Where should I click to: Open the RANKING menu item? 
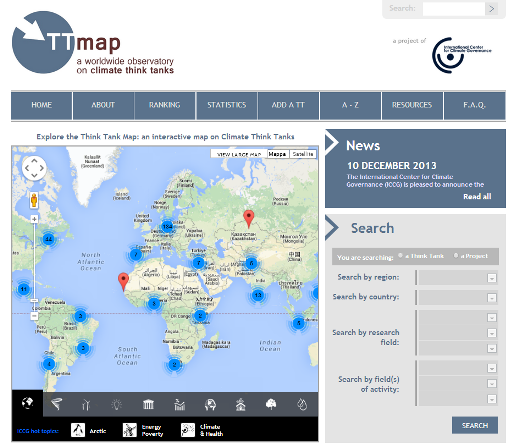pos(165,105)
